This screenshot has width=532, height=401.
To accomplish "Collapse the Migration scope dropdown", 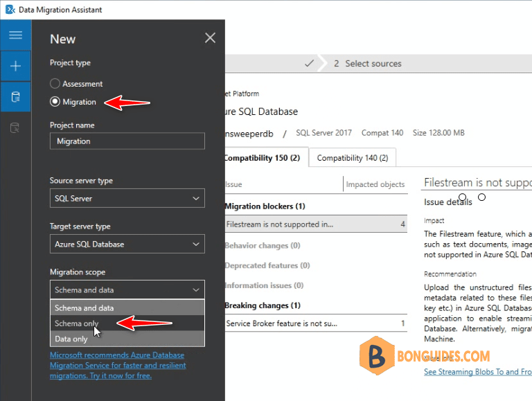I will click(127, 289).
